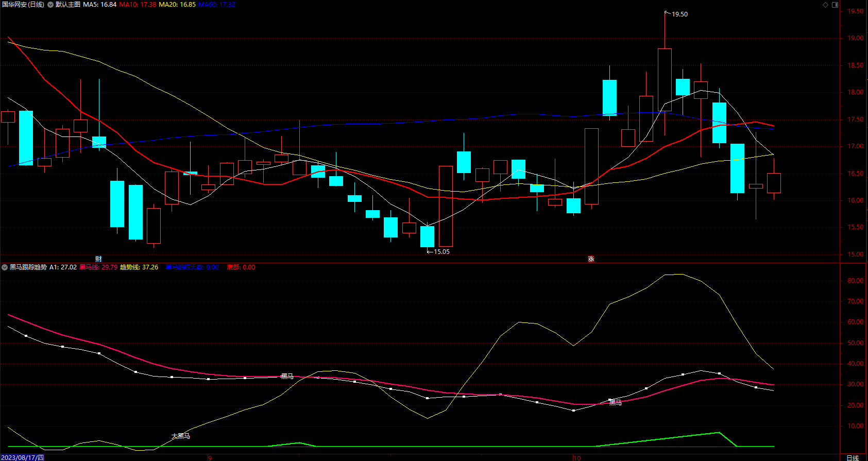The height and width of the screenshot is (461, 868).
Task: Click the 17.50 price axis label
Action: 856,119
